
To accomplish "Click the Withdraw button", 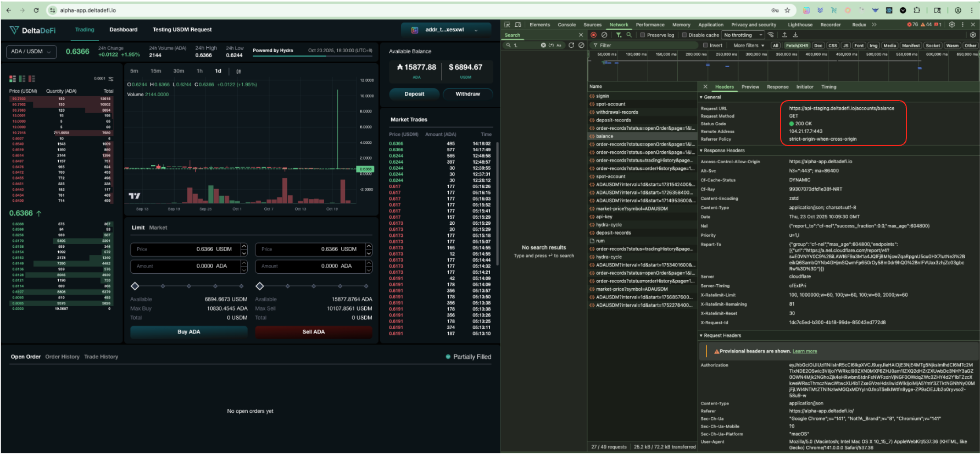I will click(467, 94).
